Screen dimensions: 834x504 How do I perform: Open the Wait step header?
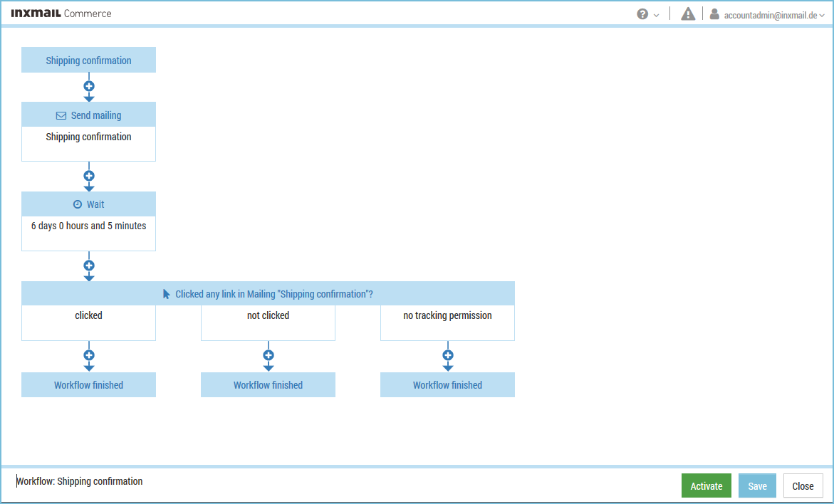[89, 204]
